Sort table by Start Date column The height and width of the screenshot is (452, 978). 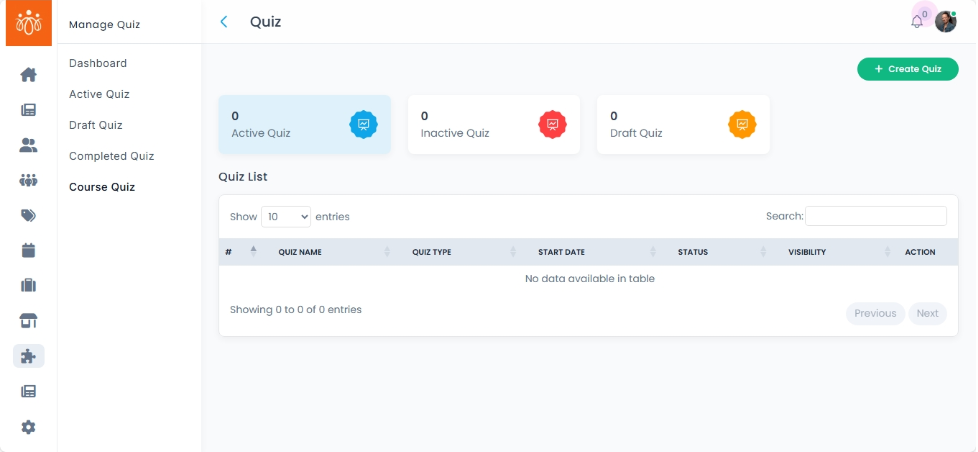561,252
